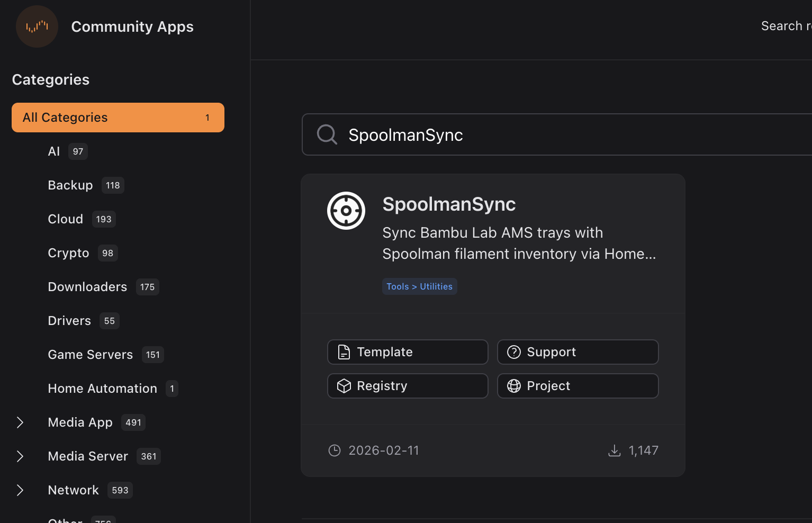Select the Home Automation category

[103, 389]
